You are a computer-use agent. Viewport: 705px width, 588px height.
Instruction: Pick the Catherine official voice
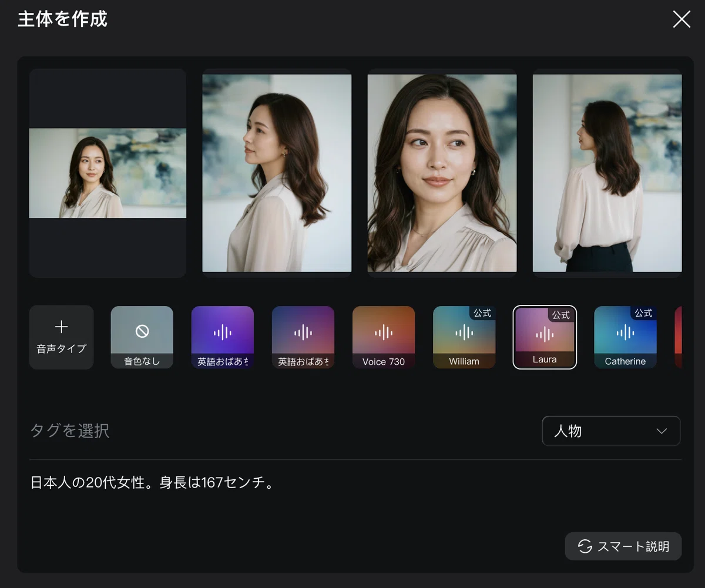tap(625, 337)
